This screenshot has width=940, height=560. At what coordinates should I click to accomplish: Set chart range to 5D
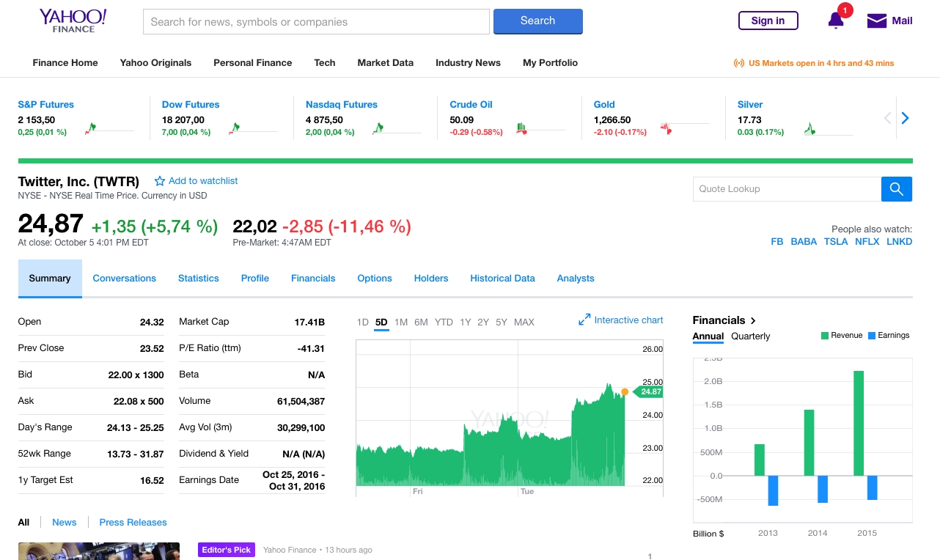[381, 323]
